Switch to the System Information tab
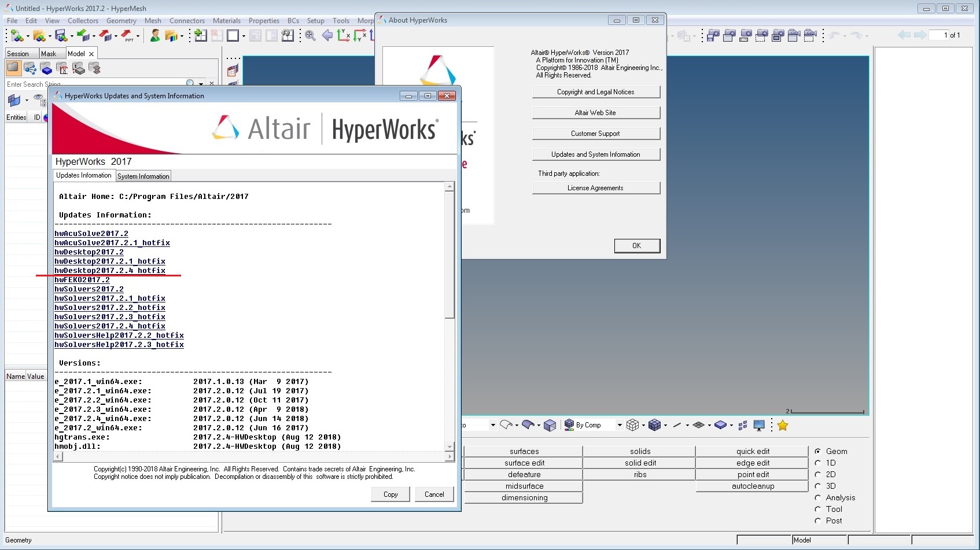980x550 pixels. [143, 176]
